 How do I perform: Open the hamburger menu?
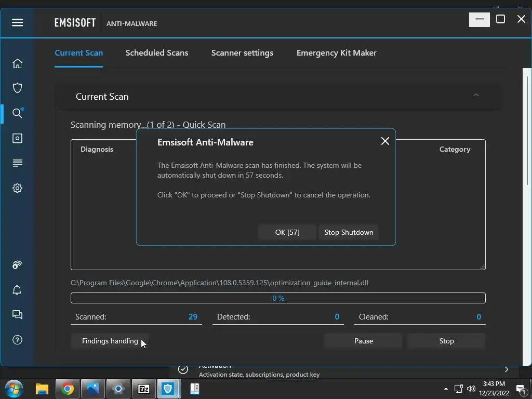17,22
